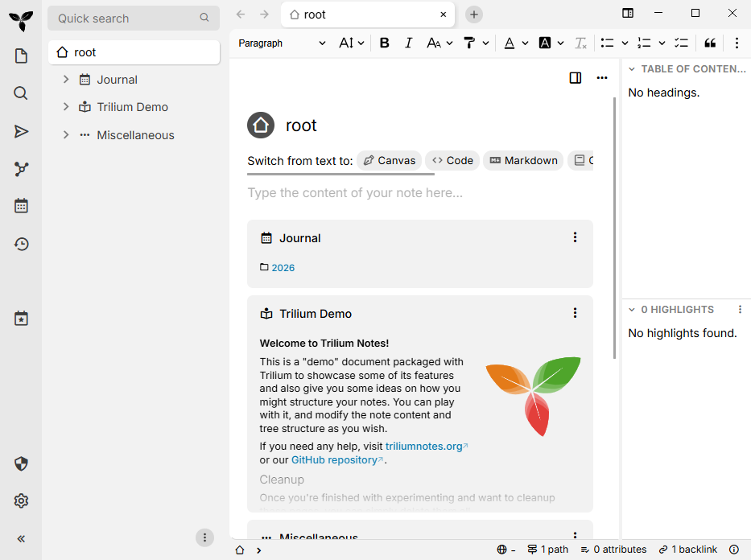
Task: Open search notes in the launcher bar
Action: pyautogui.click(x=21, y=93)
